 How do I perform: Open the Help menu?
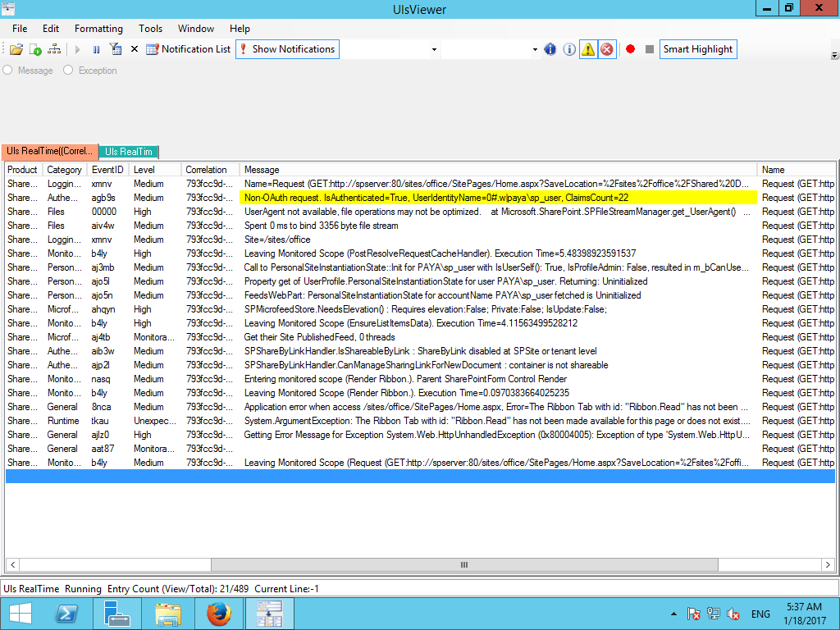click(240, 29)
